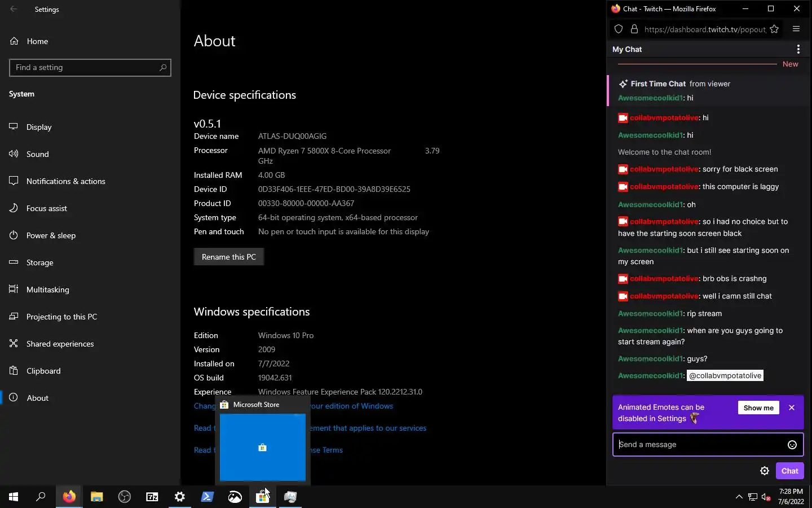Image resolution: width=812 pixels, height=508 pixels.
Task: Click the 'agreement that applies to our services' link
Action: (368, 428)
